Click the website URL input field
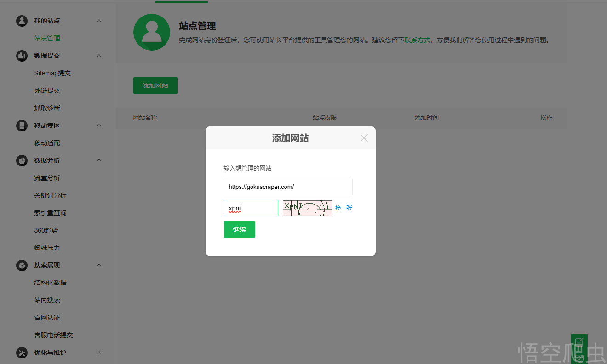The width and height of the screenshot is (607, 364). [x=288, y=187]
